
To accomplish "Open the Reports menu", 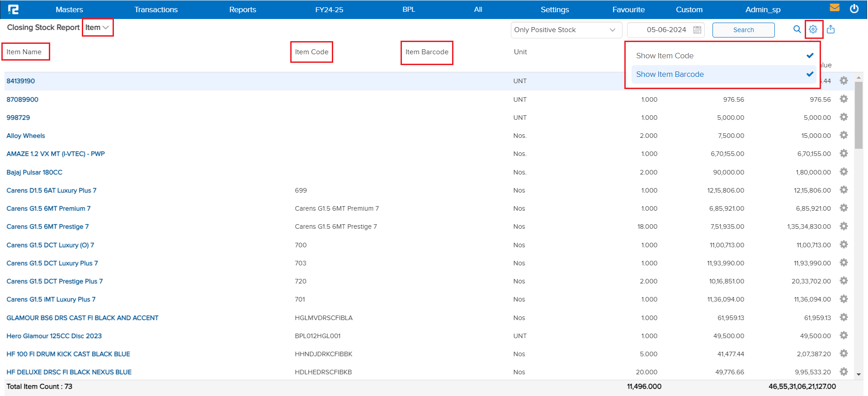I will pyautogui.click(x=242, y=9).
